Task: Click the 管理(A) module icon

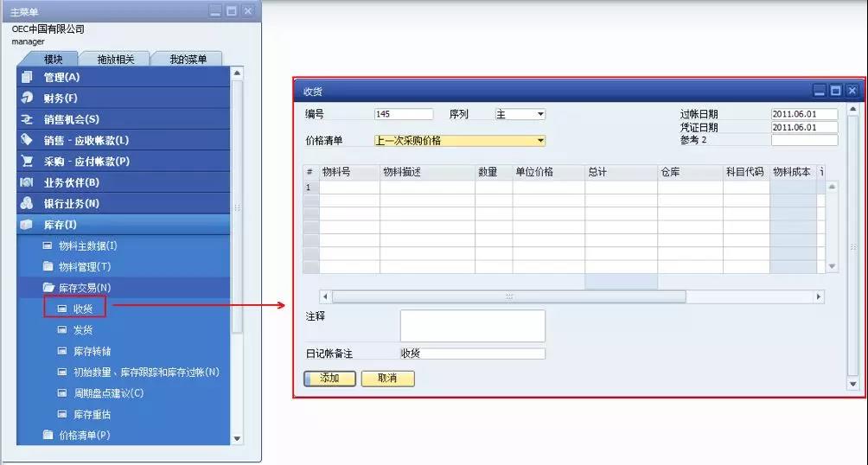Action: point(27,77)
